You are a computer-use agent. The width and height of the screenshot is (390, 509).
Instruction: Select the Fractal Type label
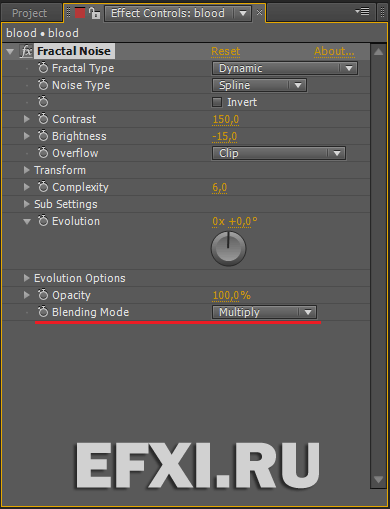(83, 68)
